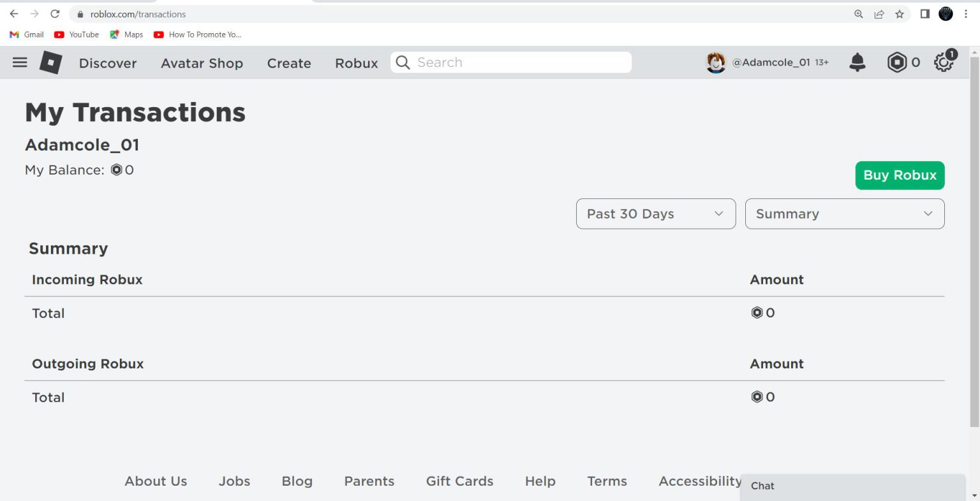Visit the Parents page link
The image size is (980, 501).
(369, 481)
